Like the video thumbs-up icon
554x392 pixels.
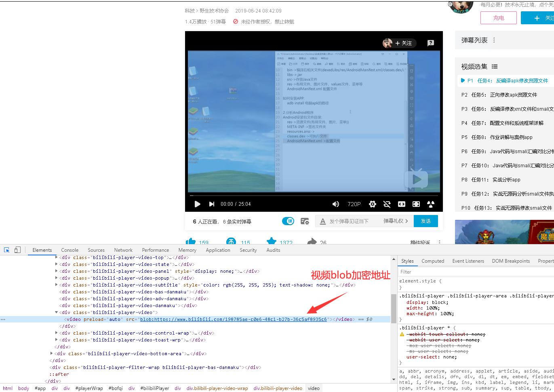coord(191,242)
